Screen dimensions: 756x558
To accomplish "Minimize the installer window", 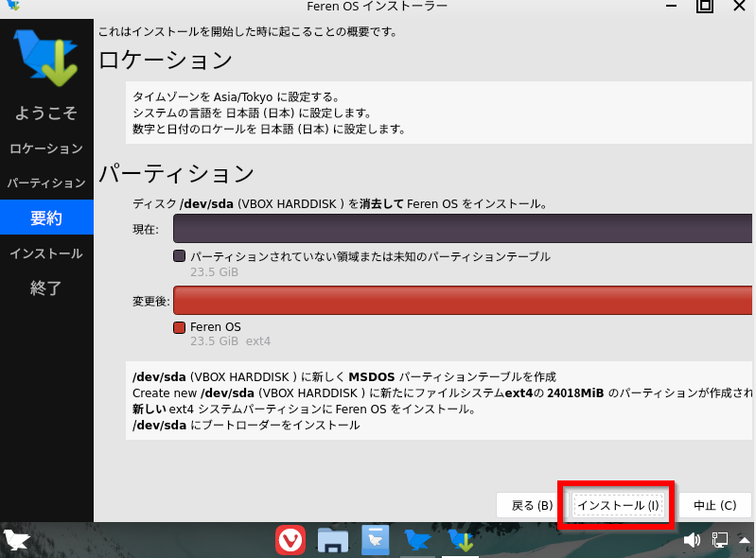I will pyautogui.click(x=671, y=6).
